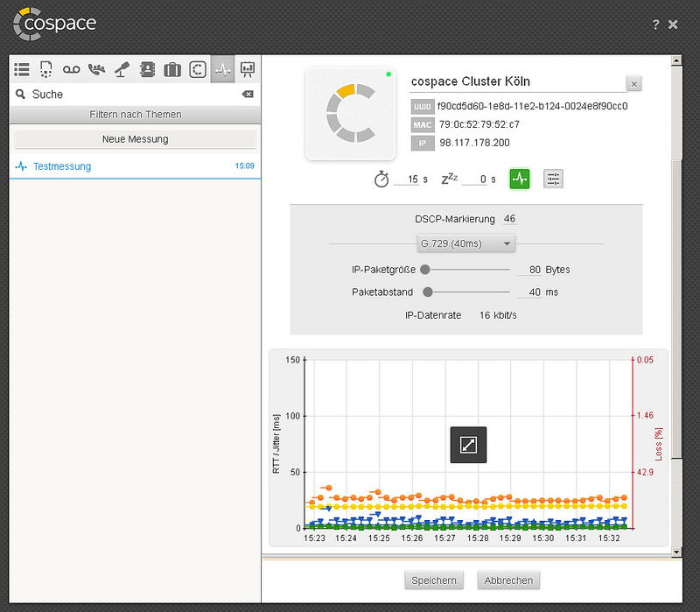Click the cospace Cluster Köln avatar image
This screenshot has width=700, height=612.
(351, 114)
